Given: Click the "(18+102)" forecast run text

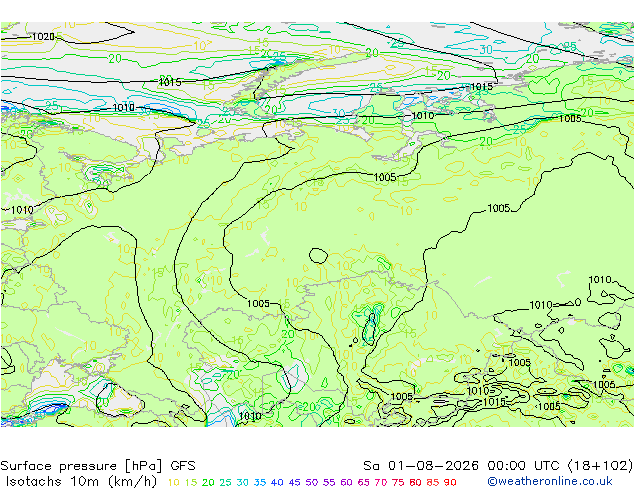Looking at the screenshot, I should click(600, 466).
